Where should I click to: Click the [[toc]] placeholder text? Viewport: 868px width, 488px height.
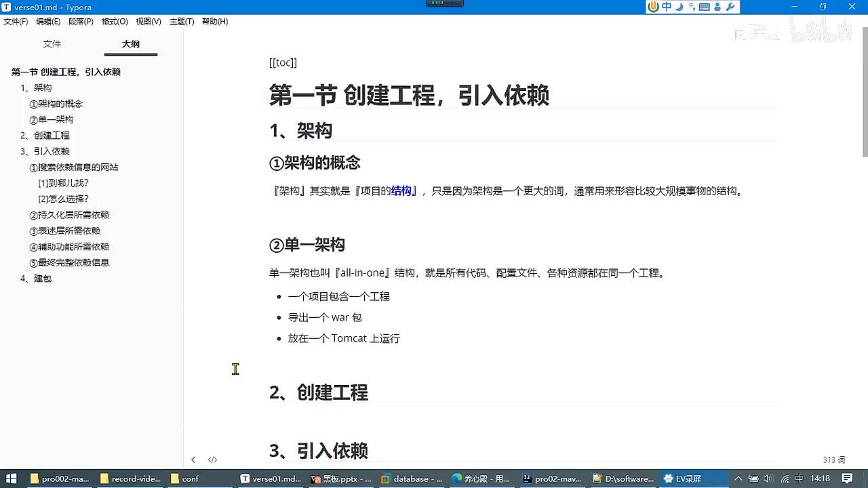point(283,62)
